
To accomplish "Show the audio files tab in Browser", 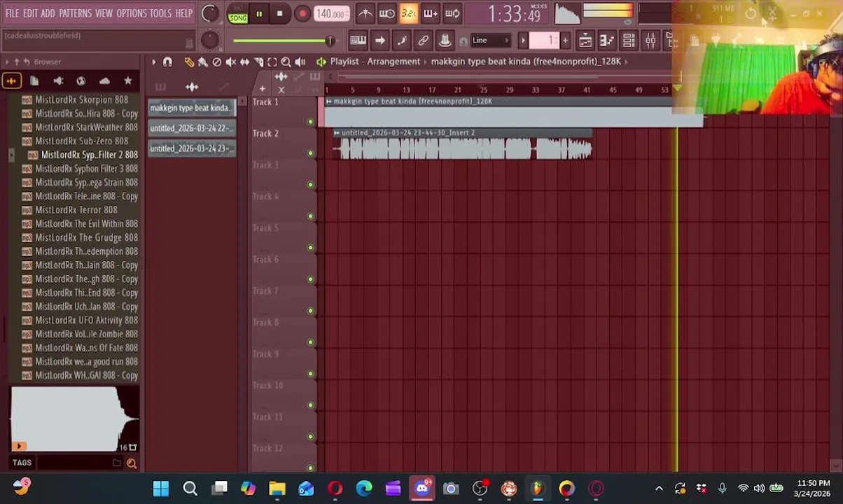I will pyautogui.click(x=11, y=81).
